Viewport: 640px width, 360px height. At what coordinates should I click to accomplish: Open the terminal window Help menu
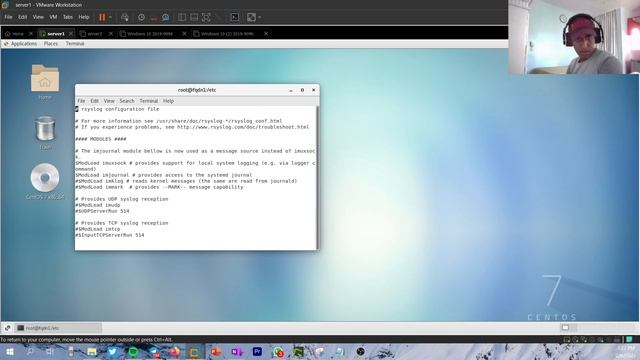click(x=169, y=101)
